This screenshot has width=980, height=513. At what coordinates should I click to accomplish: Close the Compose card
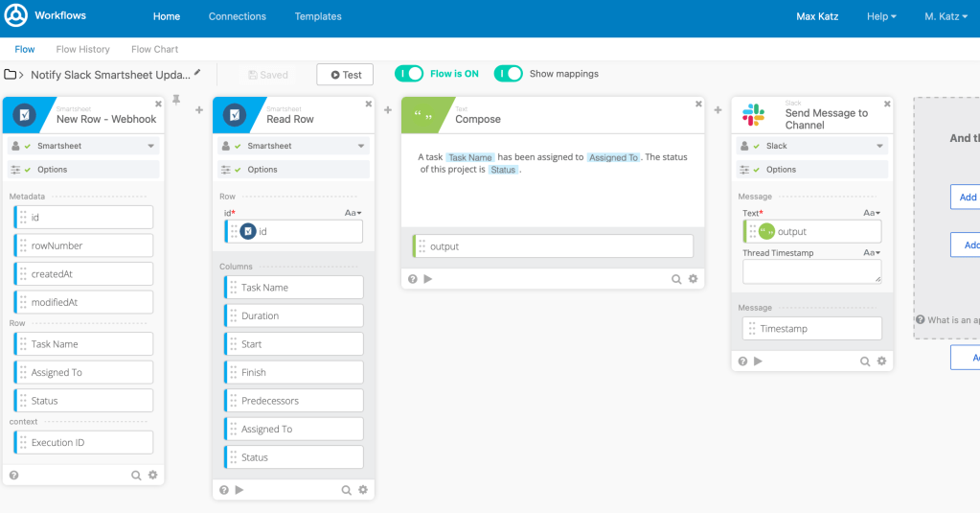[x=698, y=104]
